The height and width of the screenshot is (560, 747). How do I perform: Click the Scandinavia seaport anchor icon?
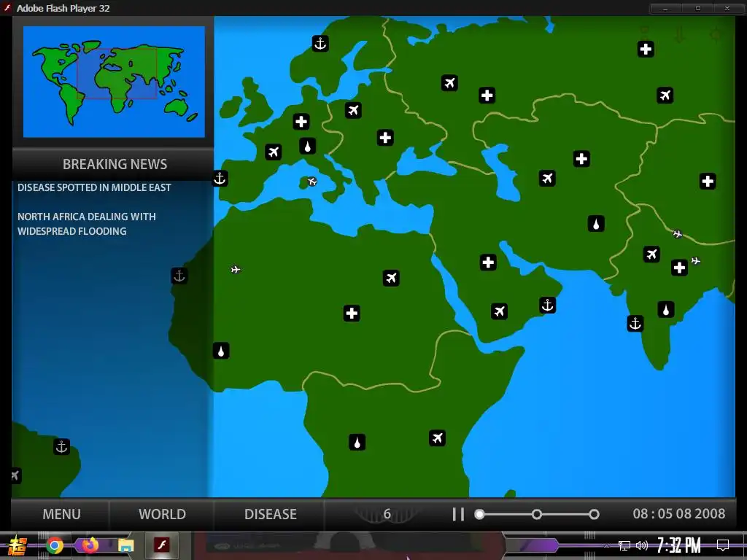click(320, 43)
